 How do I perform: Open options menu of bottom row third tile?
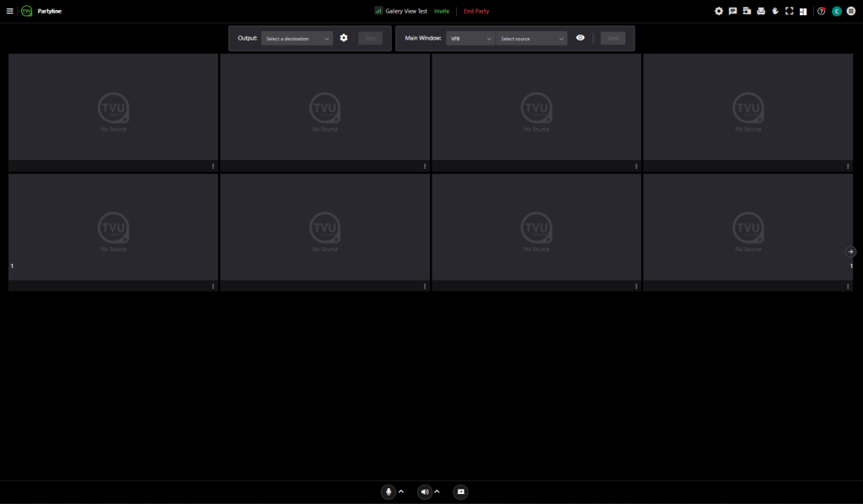coord(636,286)
